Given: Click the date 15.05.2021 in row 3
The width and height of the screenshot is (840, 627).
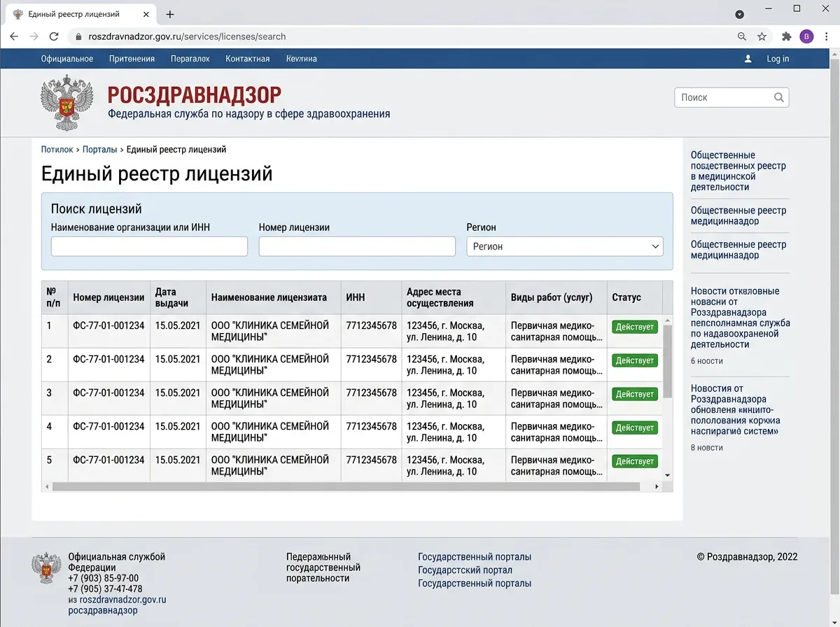Looking at the screenshot, I should [178, 393].
